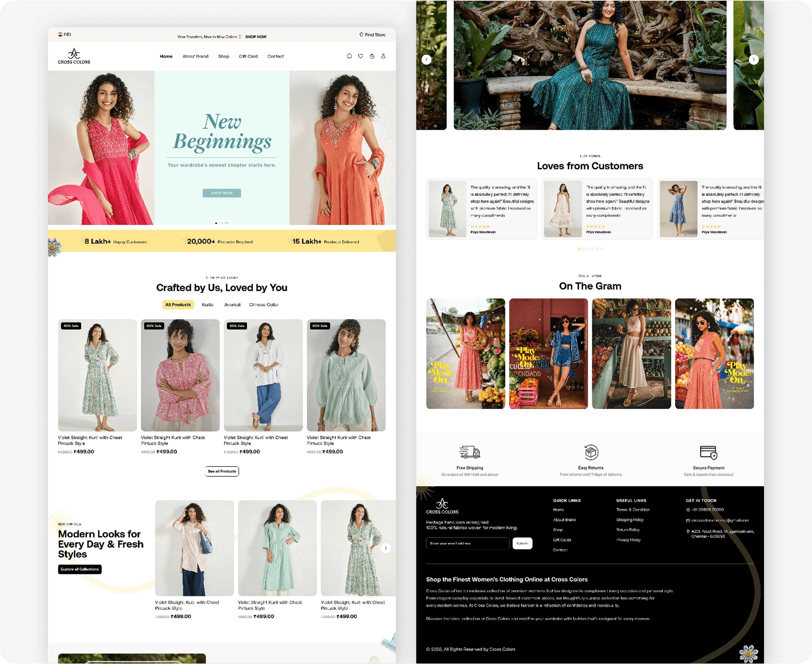
Task: Click the phone number in footer
Action: pyautogui.click(x=707, y=510)
